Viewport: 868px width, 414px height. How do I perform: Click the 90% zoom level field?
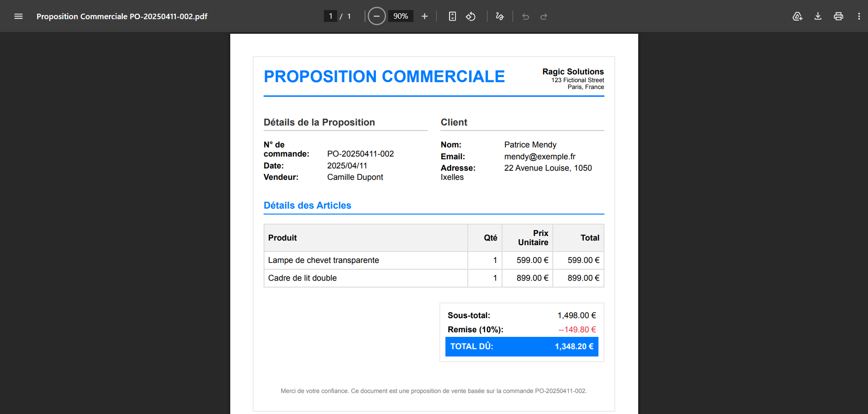point(401,16)
